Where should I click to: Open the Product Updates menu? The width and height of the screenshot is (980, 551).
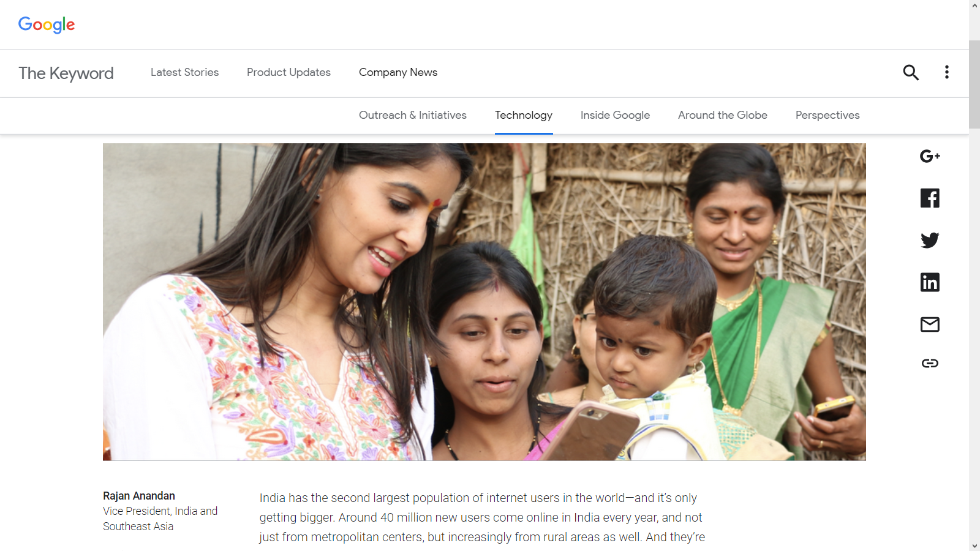click(x=288, y=72)
